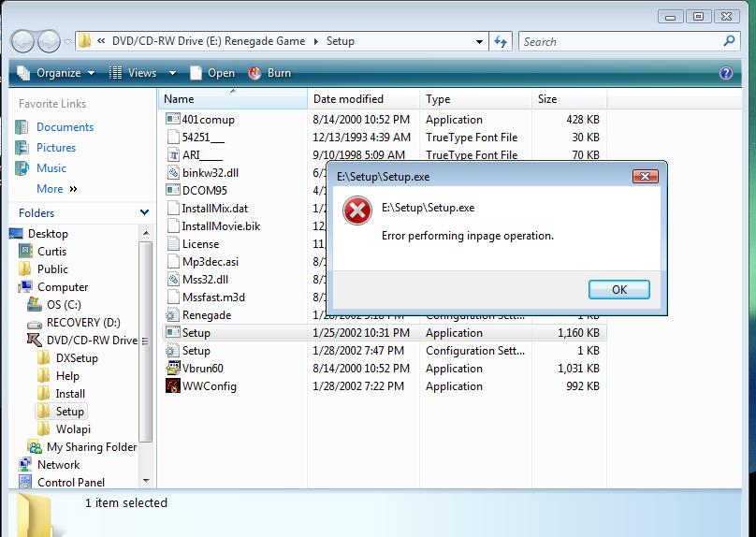Viewport: 756px width, 537px height.
Task: Click the Back navigation arrow
Action: pos(23,41)
